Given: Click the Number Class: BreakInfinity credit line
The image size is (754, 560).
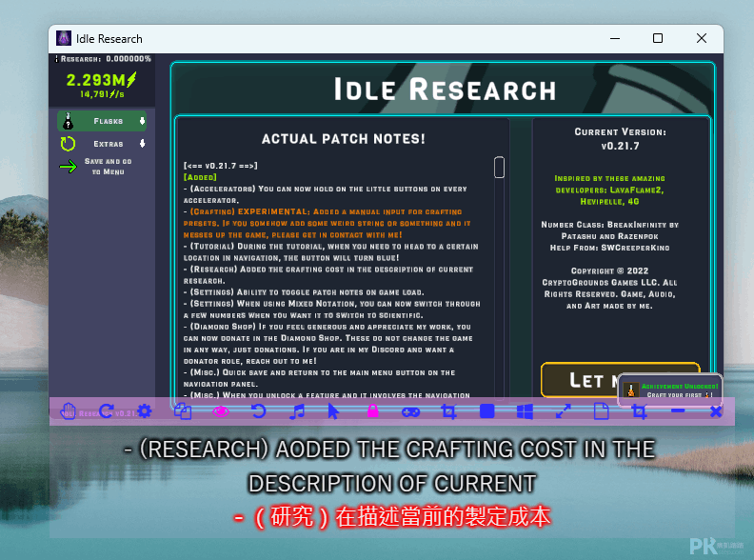Looking at the screenshot, I should pos(609,230).
